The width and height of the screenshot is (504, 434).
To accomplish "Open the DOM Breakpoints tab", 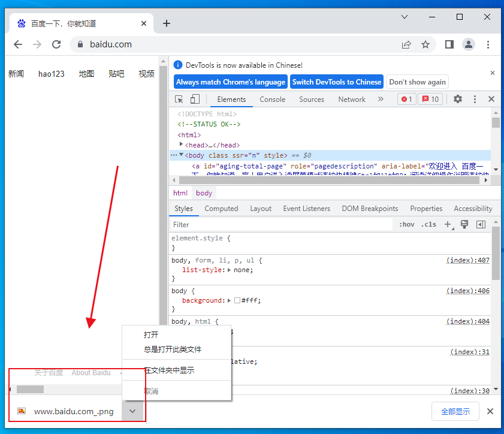I will pyautogui.click(x=370, y=209).
